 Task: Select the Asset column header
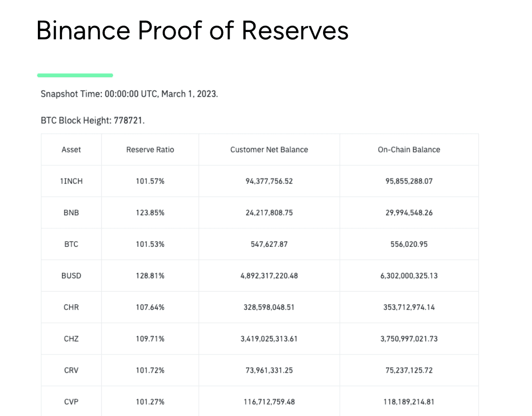pos(71,149)
